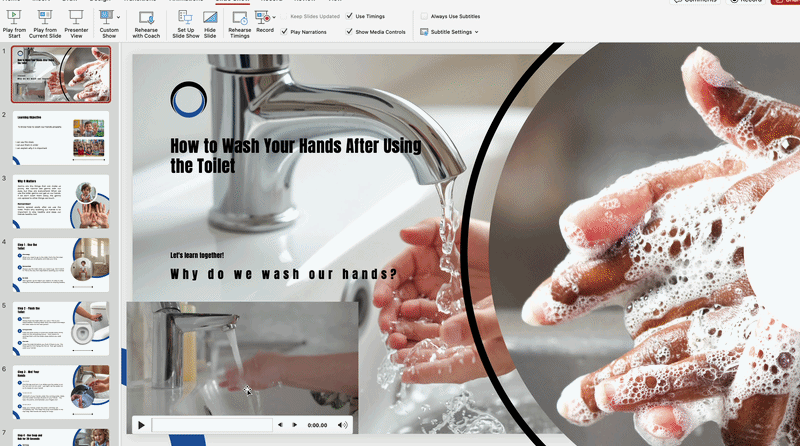Open the Subtitle Settings dropdown chevron
The width and height of the screenshot is (800, 446).
pyautogui.click(x=477, y=32)
